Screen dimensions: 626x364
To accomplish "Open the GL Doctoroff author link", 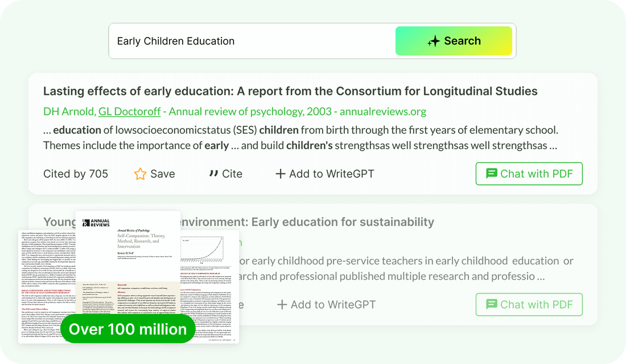I will 129,111.
